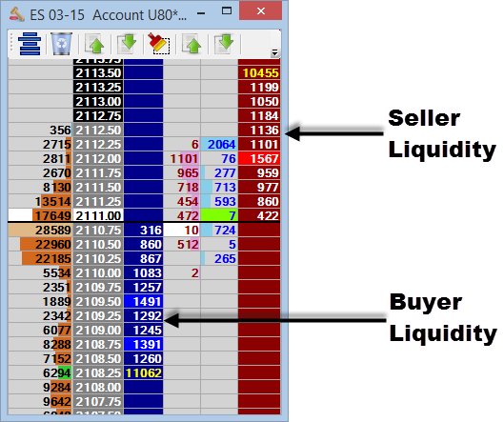Click the 977 offer size cell
The image size is (504, 422).
point(259,187)
